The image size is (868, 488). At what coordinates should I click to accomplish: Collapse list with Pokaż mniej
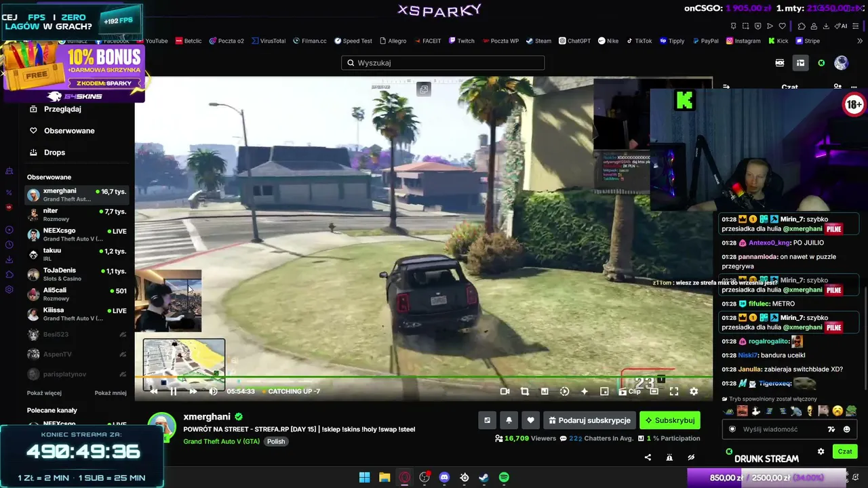[x=111, y=393]
